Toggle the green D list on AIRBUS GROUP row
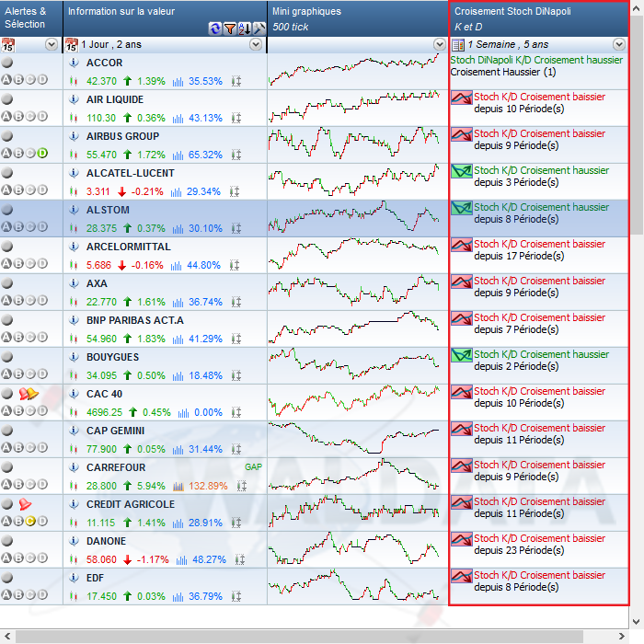The height and width of the screenshot is (644, 644). [x=42, y=154]
